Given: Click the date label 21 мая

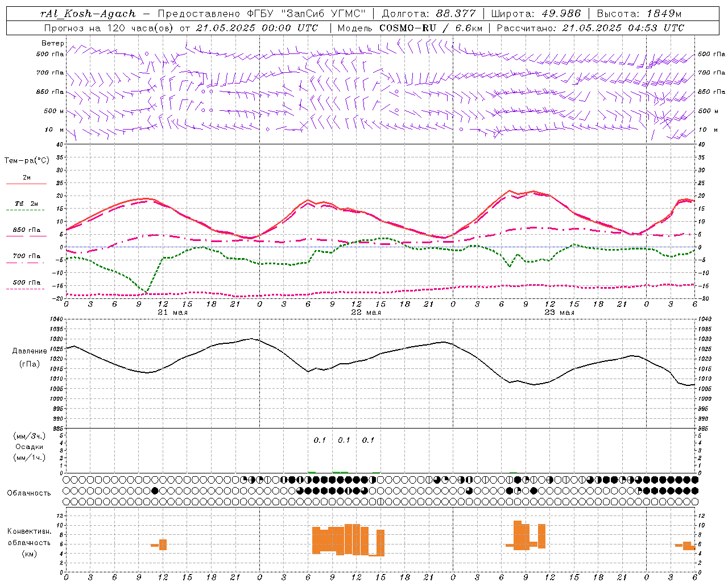Looking at the screenshot, I should tap(172, 313).
